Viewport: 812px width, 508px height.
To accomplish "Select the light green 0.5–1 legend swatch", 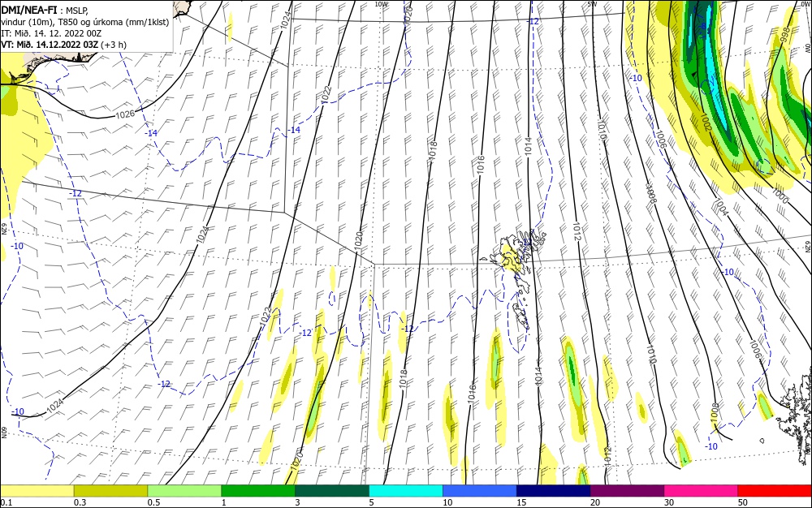I will (184, 491).
